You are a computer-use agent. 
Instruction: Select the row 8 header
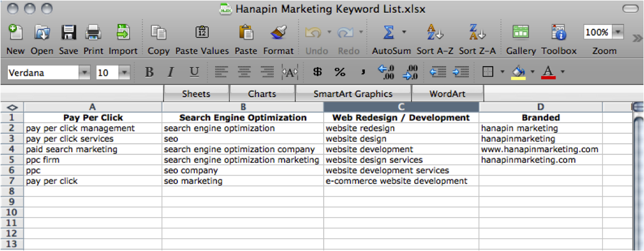[12, 191]
